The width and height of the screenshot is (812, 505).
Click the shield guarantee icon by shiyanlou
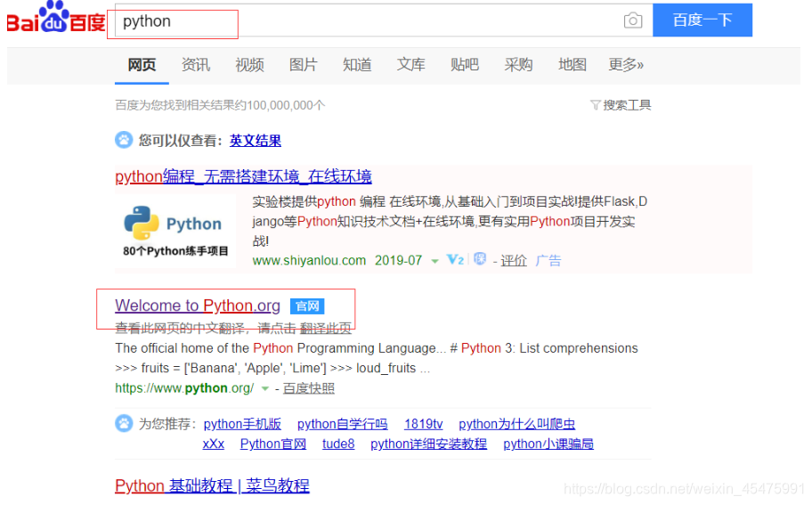(480, 258)
